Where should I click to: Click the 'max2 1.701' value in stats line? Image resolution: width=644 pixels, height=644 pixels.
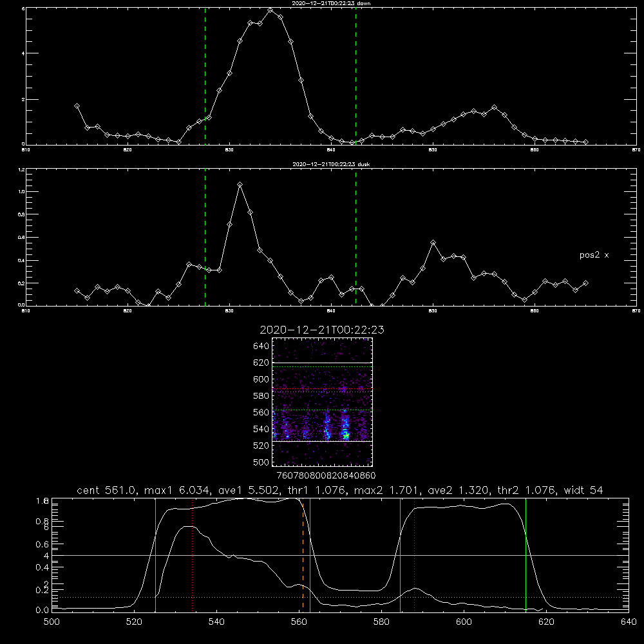tap(385, 490)
